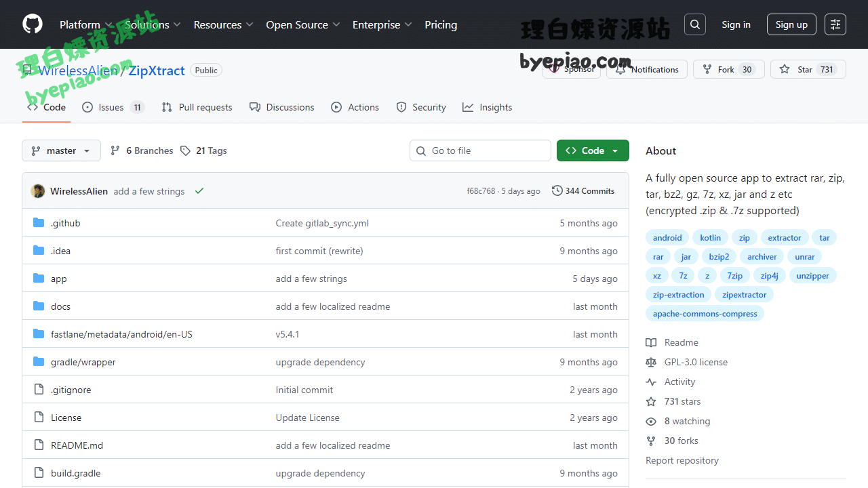Viewport: 868px width, 488px height.
Task: Click the GitHub octocat logo
Action: pyautogui.click(x=32, y=24)
